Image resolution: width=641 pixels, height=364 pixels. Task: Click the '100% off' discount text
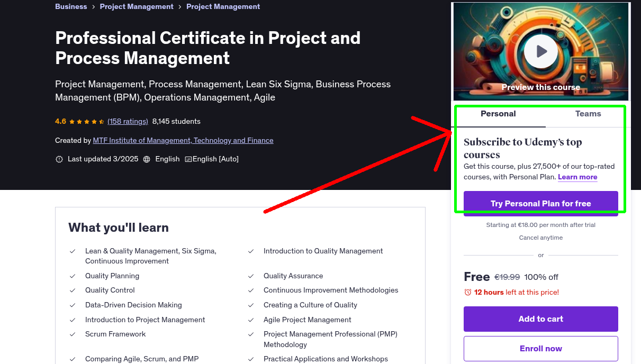(541, 277)
